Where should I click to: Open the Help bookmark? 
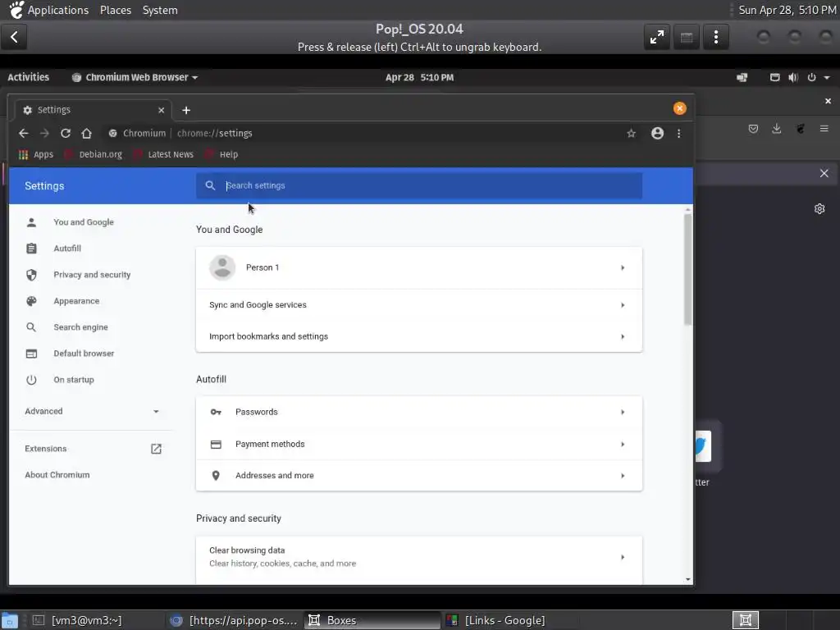tap(221, 155)
